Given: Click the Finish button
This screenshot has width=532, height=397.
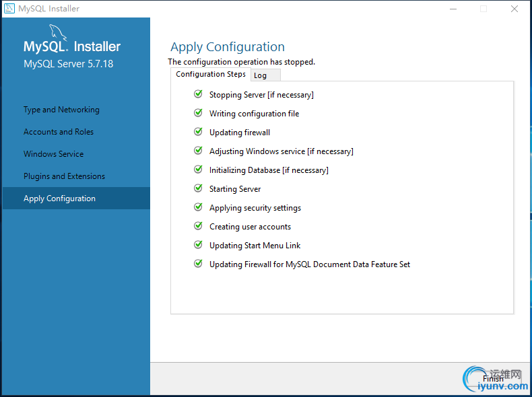Looking at the screenshot, I should (493, 378).
